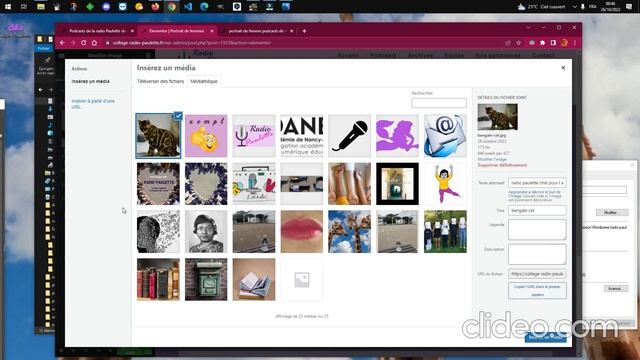Click the Légende text area

point(537,229)
